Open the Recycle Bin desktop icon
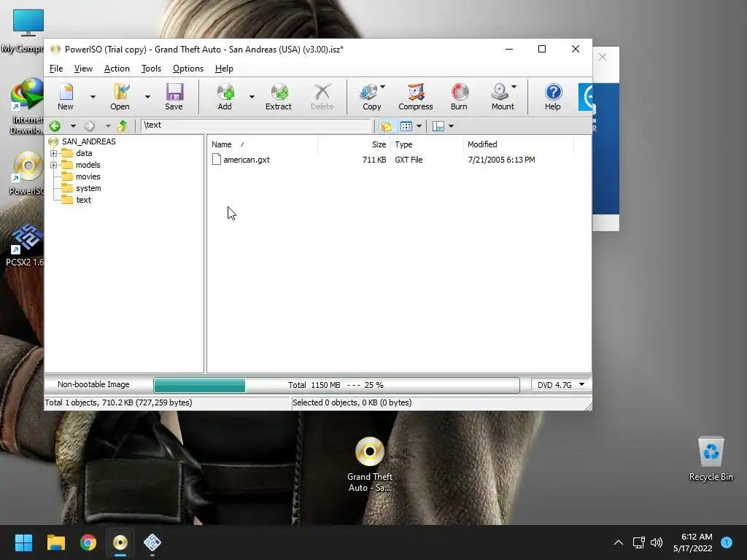This screenshot has height=560, width=747. point(711,459)
